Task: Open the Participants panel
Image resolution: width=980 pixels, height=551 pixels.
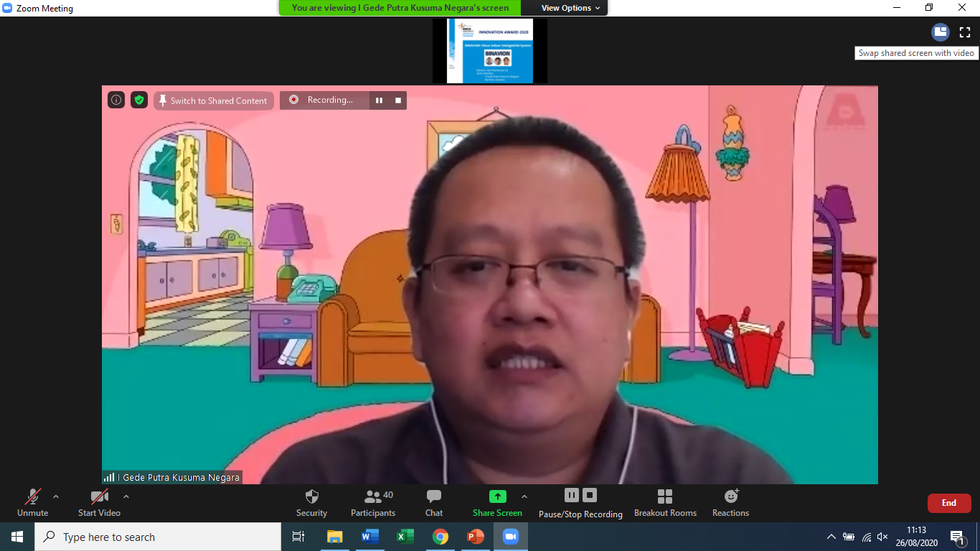Action: click(373, 503)
